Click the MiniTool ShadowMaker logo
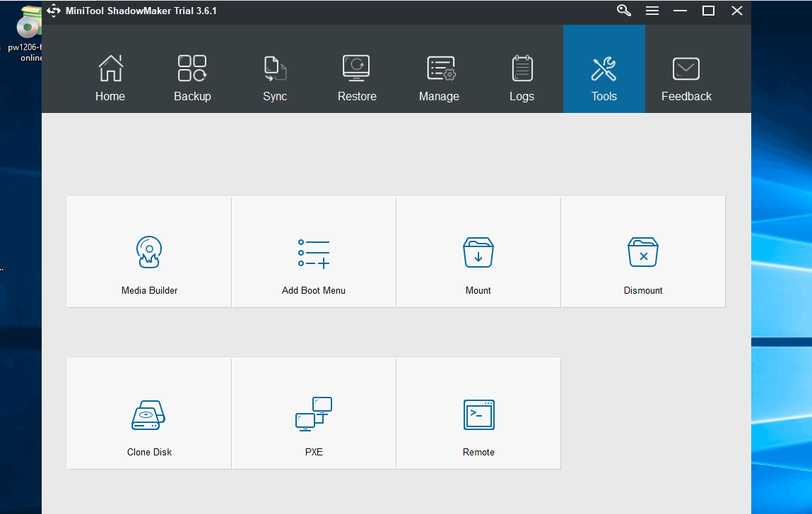Image resolution: width=812 pixels, height=514 pixels. [54, 11]
